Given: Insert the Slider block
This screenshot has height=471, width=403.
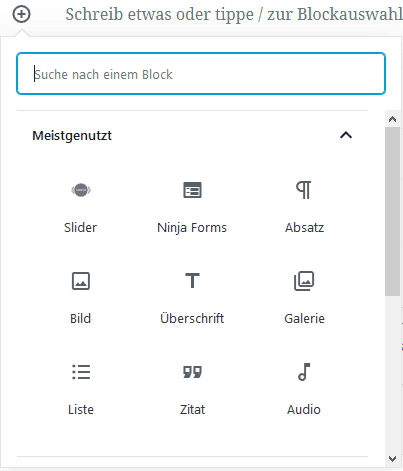Looking at the screenshot, I should pyautogui.click(x=81, y=207).
